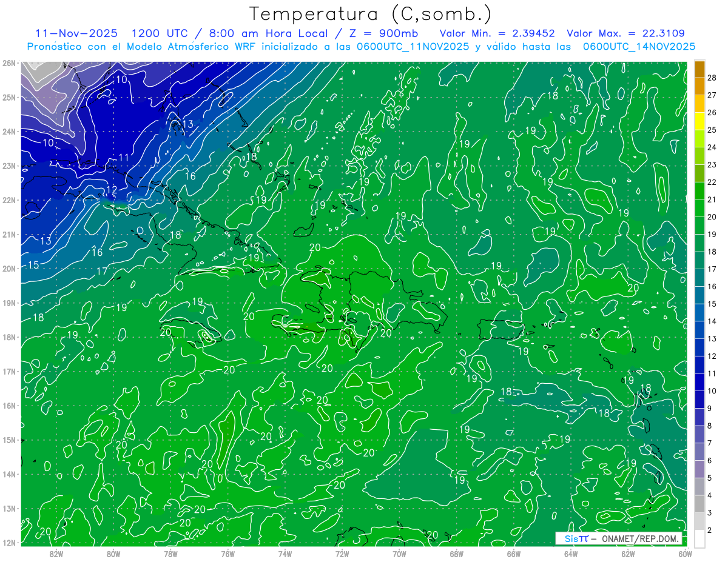Click the longitude axis label "74W"
This screenshot has width=728, height=562.
coord(285,554)
